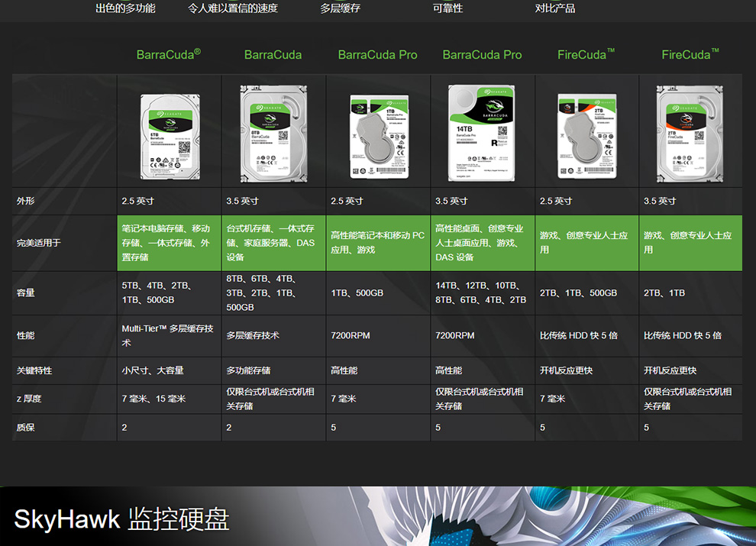This screenshot has height=546, width=756.
Task: Click the green cell 笔记本电脑存储、移动存储
Action: pyautogui.click(x=170, y=243)
